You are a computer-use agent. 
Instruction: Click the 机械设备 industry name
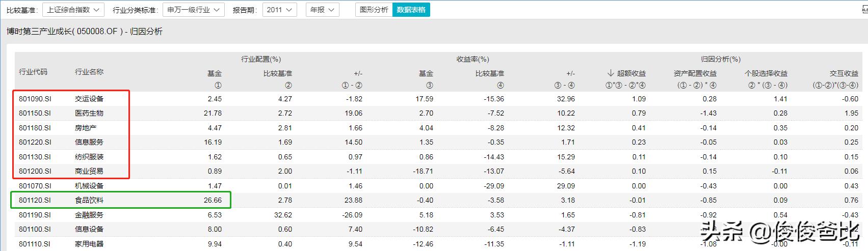pos(89,186)
